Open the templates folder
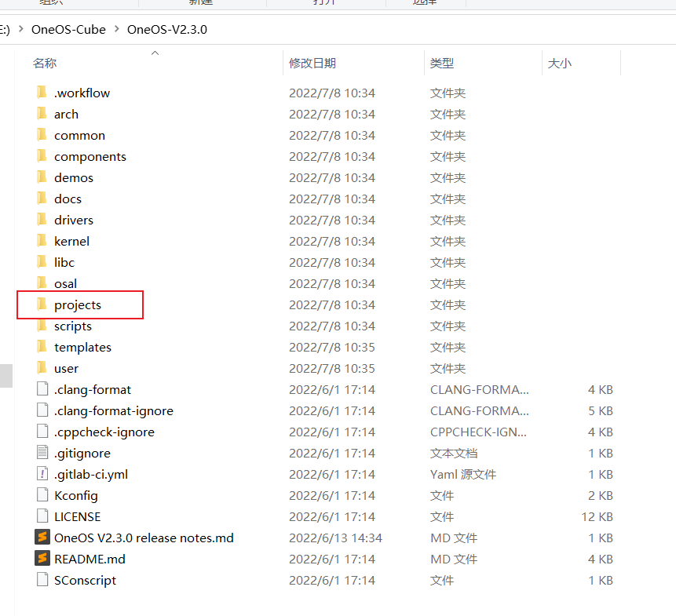The width and height of the screenshot is (676, 616). tap(82, 347)
